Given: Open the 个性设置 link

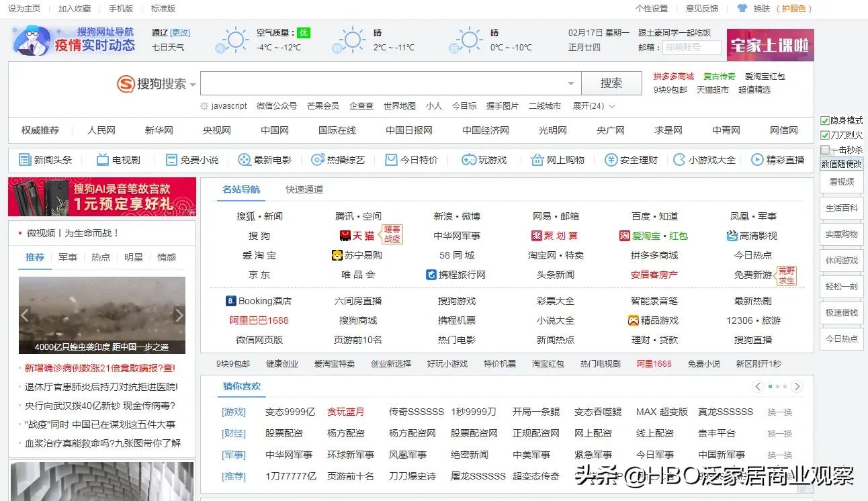Looking at the screenshot, I should (652, 9).
